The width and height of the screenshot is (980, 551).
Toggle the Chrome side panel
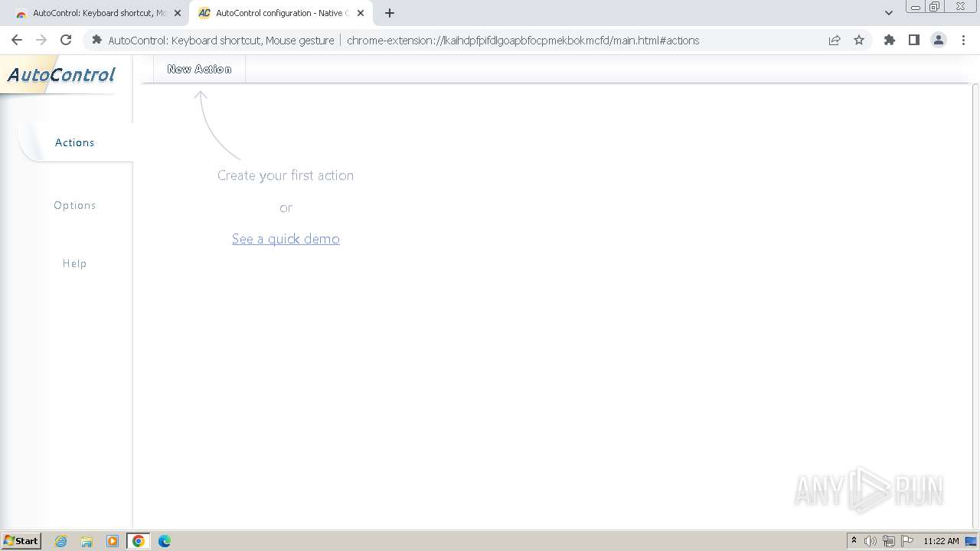pos(914,40)
